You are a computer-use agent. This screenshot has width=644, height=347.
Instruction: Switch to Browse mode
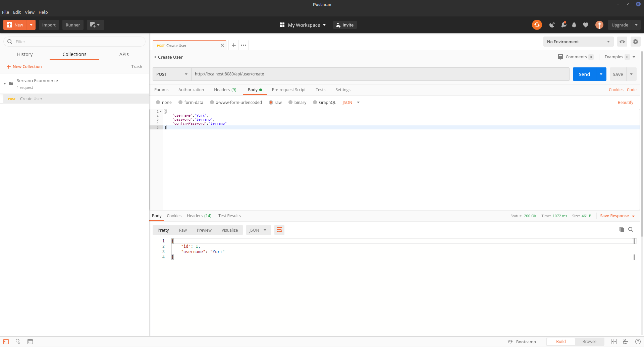click(x=589, y=342)
